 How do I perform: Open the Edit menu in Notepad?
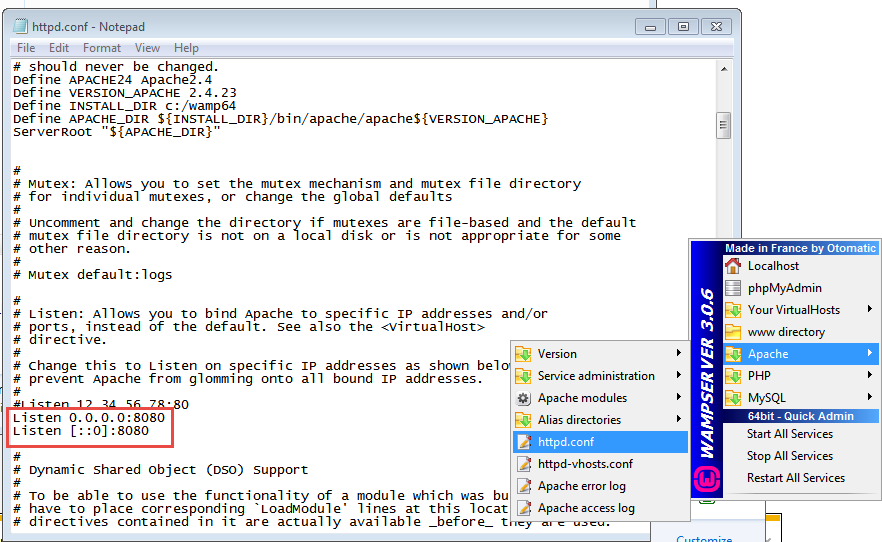click(x=59, y=48)
